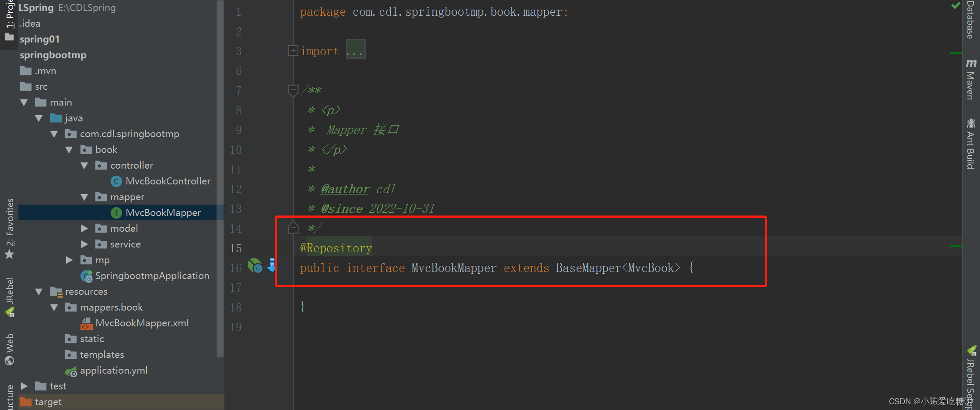Collapse the Javadoc comment using its fold arrow
This screenshot has height=410, width=980.
(293, 91)
